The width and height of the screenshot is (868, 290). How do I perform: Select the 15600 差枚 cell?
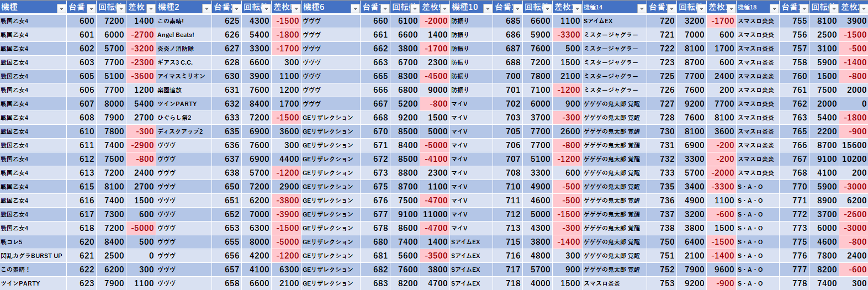(853, 145)
